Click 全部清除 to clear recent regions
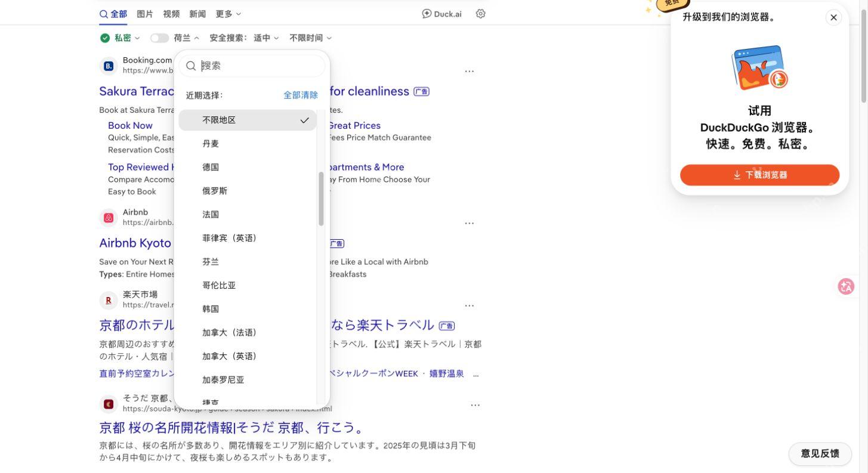868x473 pixels. (301, 95)
